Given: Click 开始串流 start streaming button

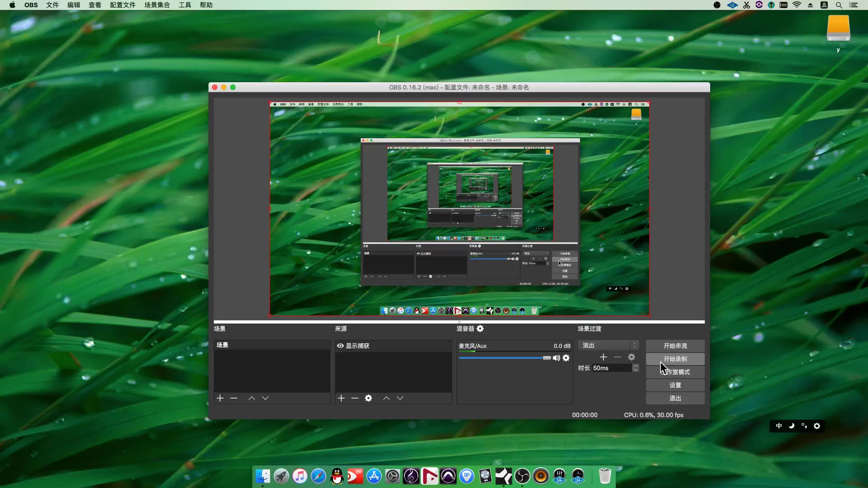Looking at the screenshot, I should (x=675, y=346).
